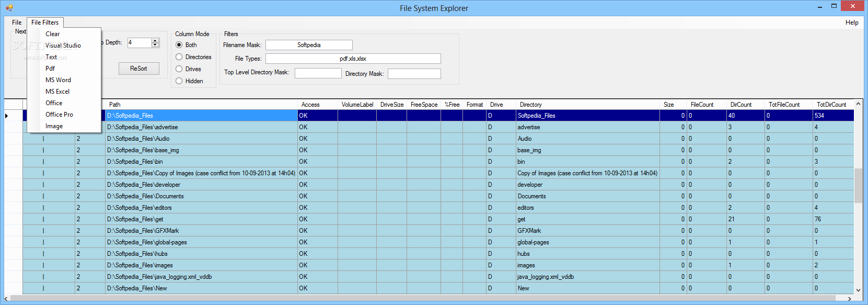Click the File Filters menu
The width and height of the screenshot is (868, 305).
click(x=45, y=22)
